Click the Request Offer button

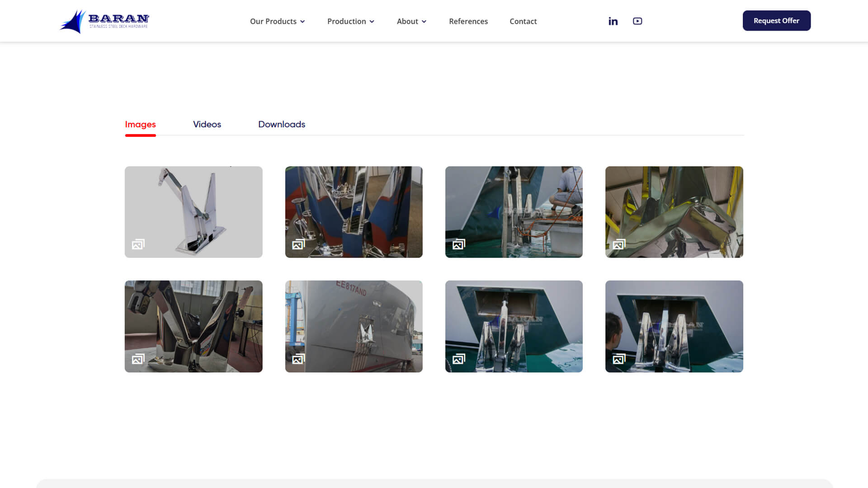click(x=776, y=21)
